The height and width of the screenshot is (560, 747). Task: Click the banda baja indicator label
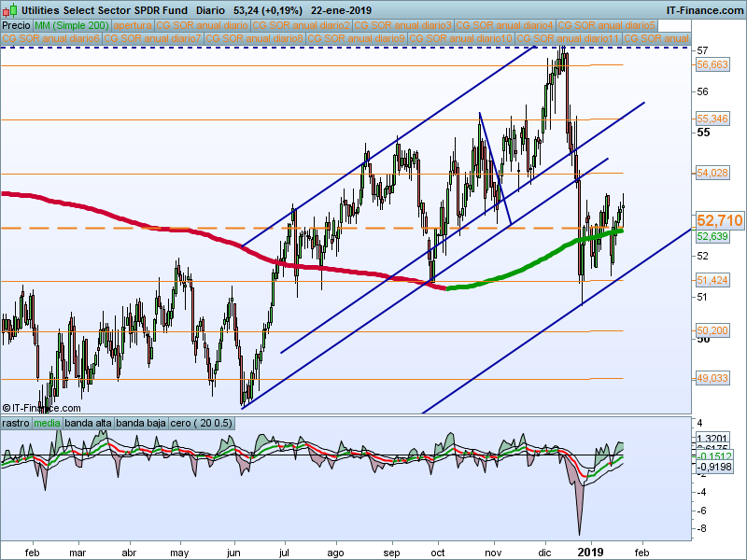(x=140, y=424)
